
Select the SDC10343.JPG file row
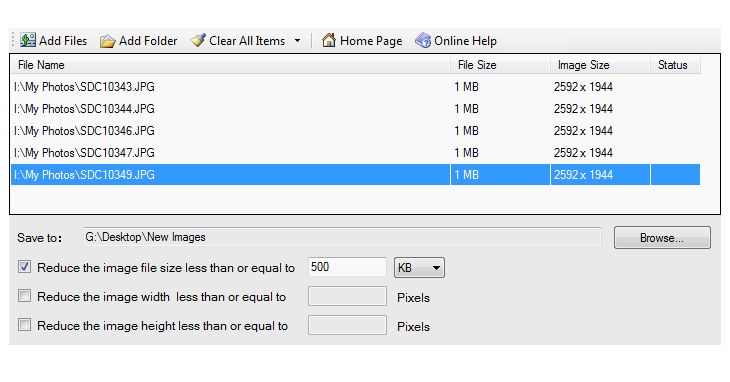pyautogui.click(x=355, y=87)
